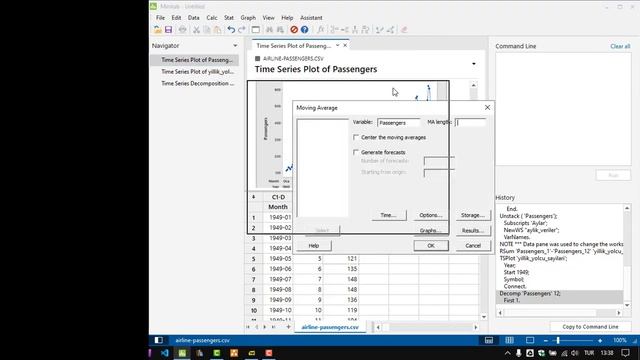Show hidden system tray icons chevron
The image size is (640, 360).
[x=507, y=353]
